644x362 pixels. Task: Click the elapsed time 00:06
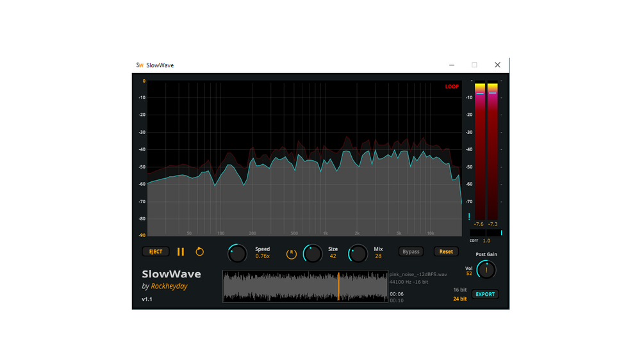point(397,294)
